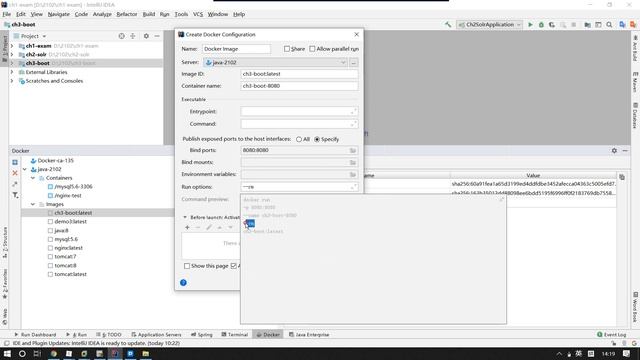Open Search Everywhere magnifier icon
Viewport: 640px width, 360px height.
[609, 25]
